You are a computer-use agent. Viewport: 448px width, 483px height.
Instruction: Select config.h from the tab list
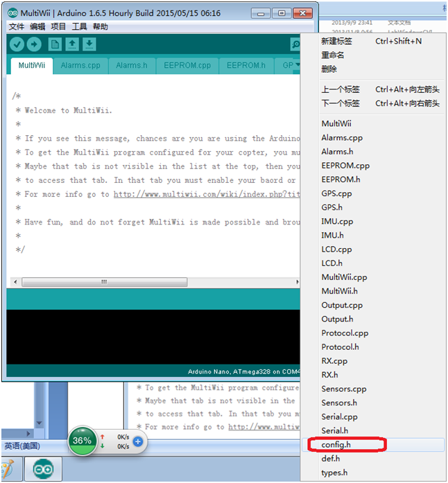373,445
